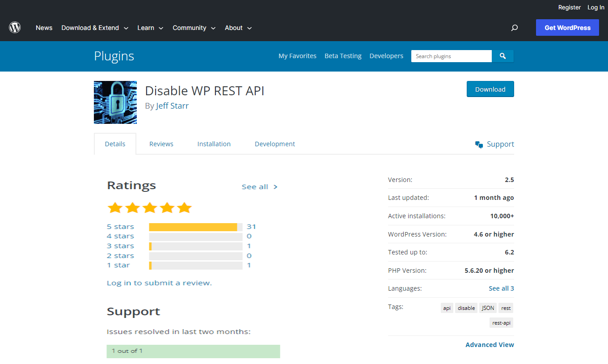Click the 1 star rating bar
This screenshot has height=364, width=608.
pyautogui.click(x=196, y=266)
